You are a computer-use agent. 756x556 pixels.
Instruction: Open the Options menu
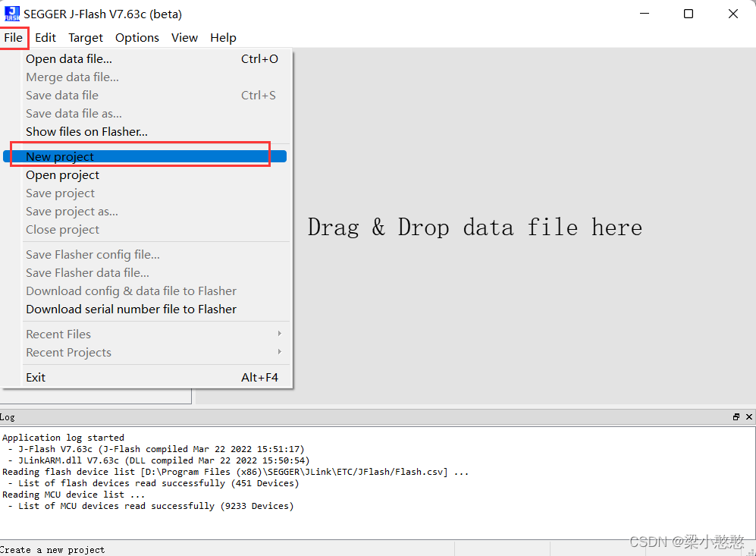coord(137,38)
